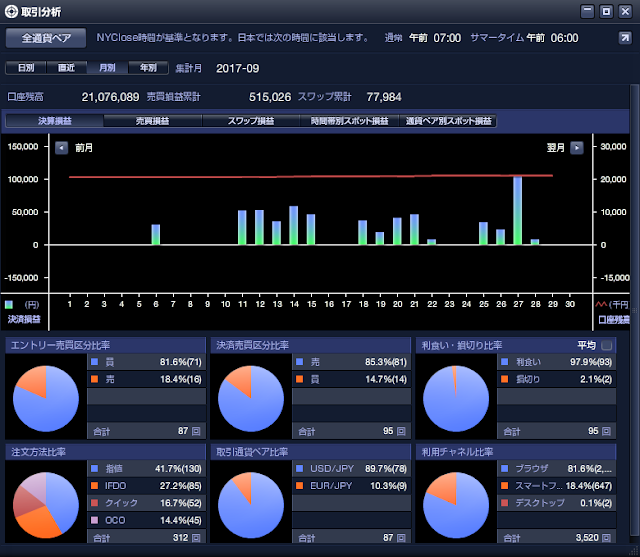Open detail icon beside 利食い・損切り比率 total 95
640x557 pixels.
606,431
